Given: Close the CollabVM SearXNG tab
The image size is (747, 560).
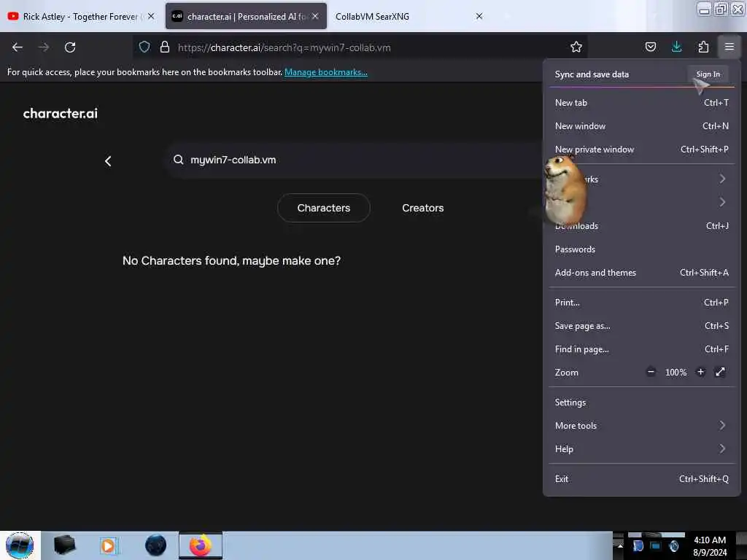Looking at the screenshot, I should [479, 16].
